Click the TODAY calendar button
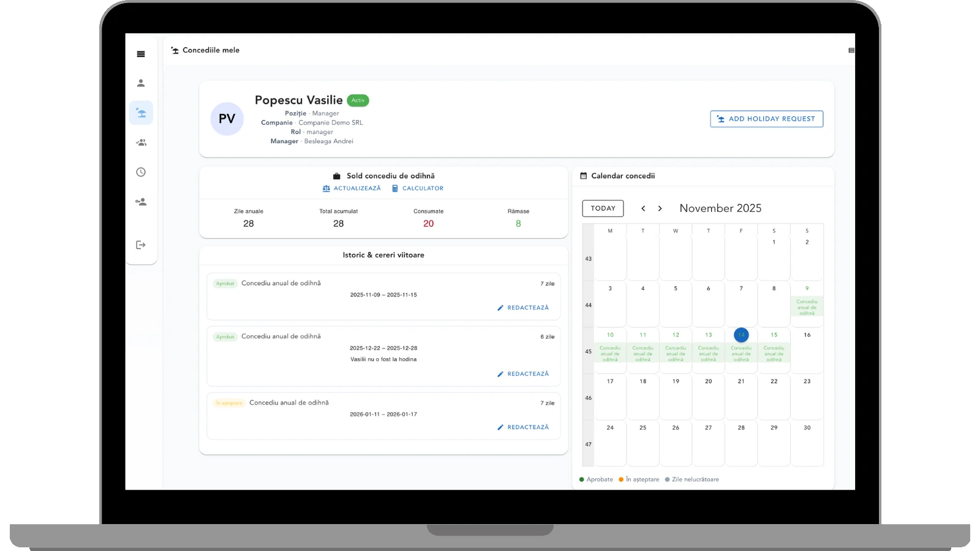980x551 pixels. [603, 208]
